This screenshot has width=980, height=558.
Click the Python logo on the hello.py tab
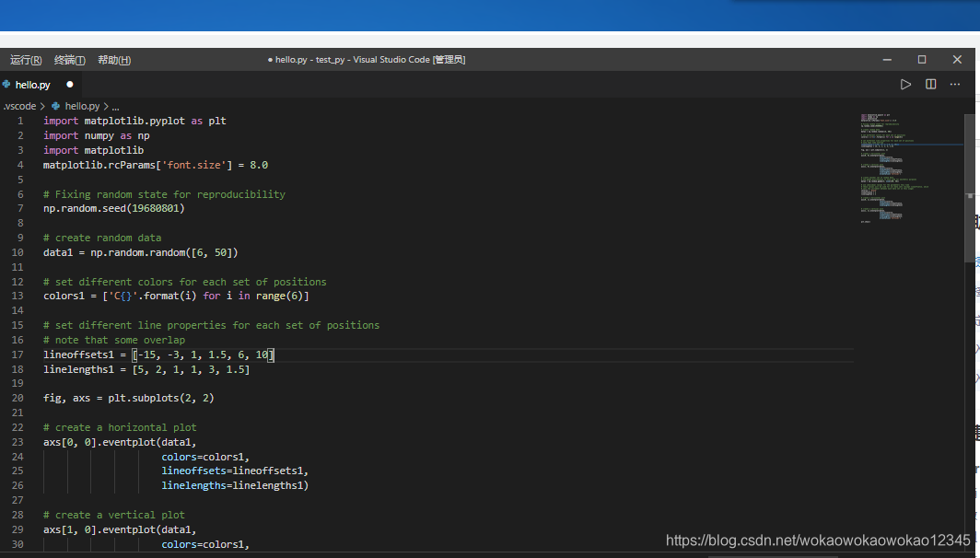(x=7, y=84)
